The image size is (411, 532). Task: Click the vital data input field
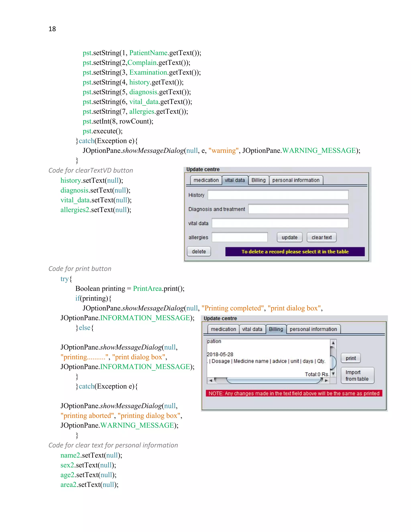(x=280, y=223)
